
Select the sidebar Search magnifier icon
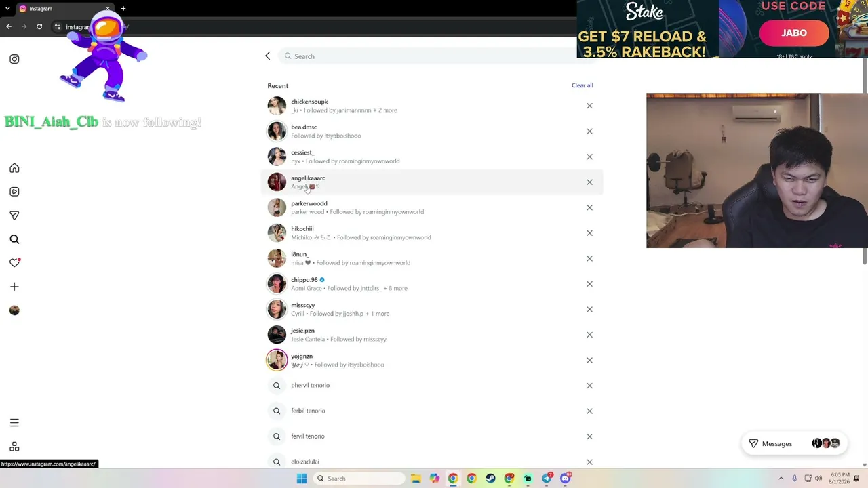(14, 239)
